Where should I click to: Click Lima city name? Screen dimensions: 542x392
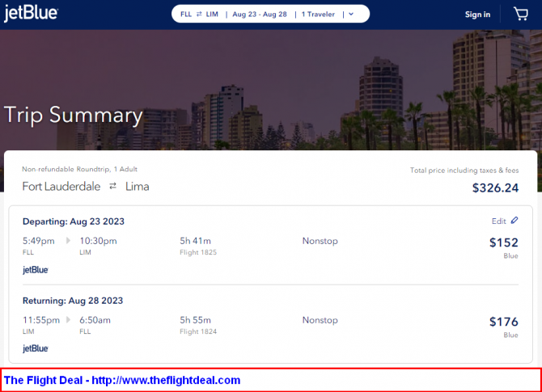click(x=138, y=187)
